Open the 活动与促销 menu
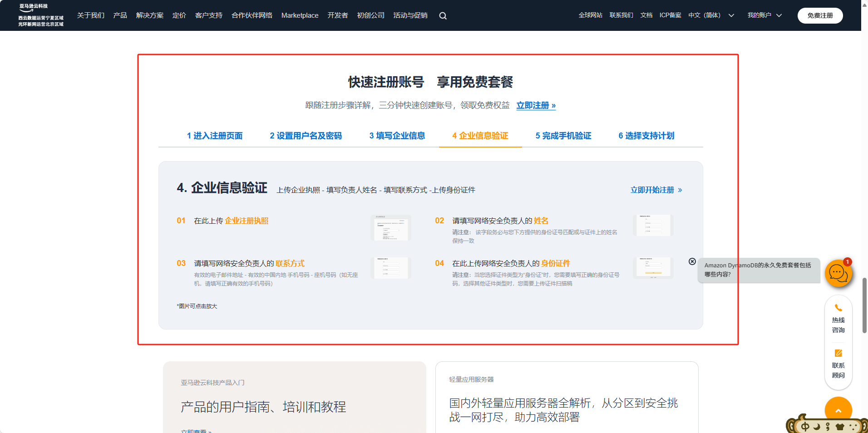This screenshot has height=433, width=868. (410, 15)
